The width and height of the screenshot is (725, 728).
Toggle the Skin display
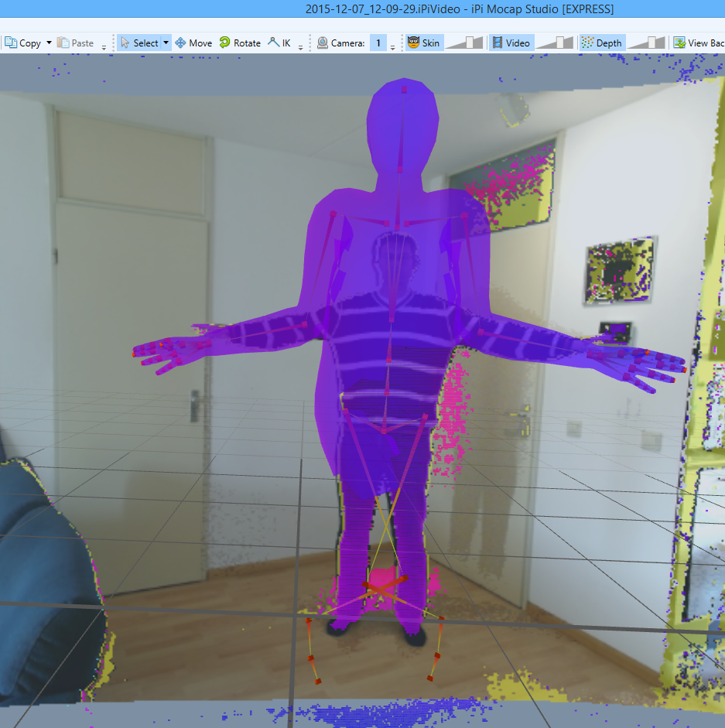point(424,43)
